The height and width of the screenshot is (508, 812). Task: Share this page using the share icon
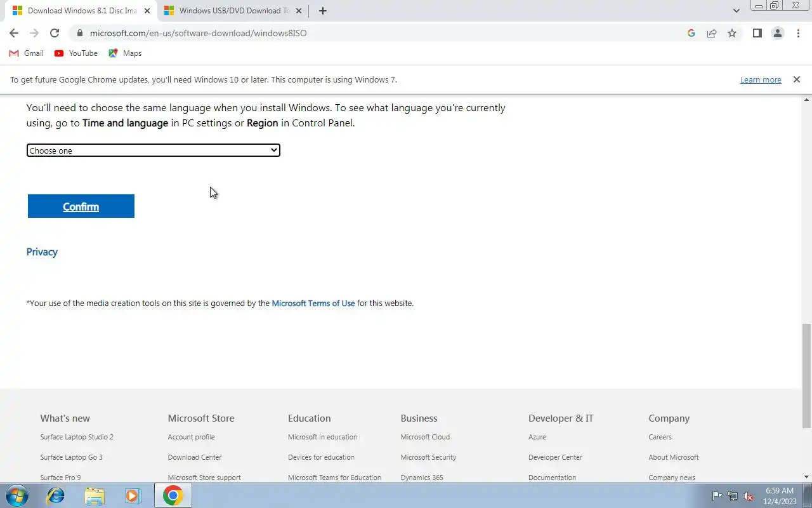pos(712,33)
